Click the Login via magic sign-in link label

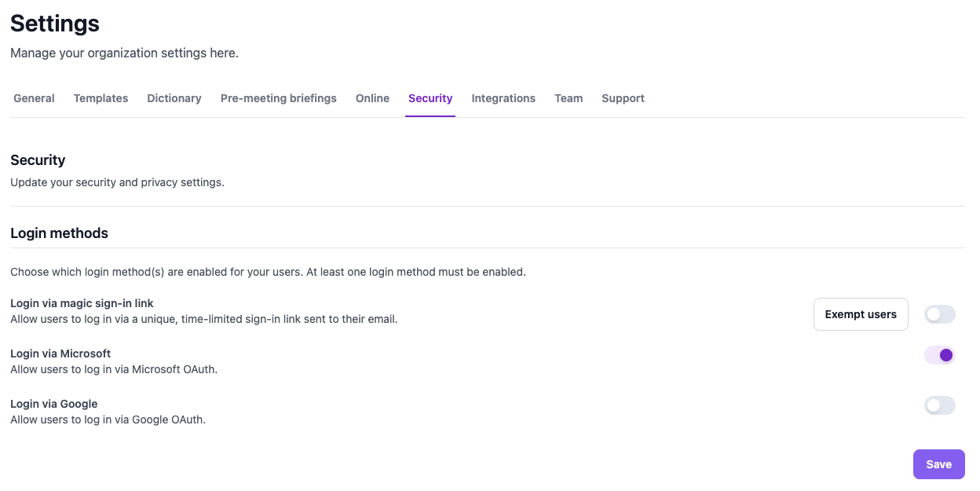(x=82, y=303)
